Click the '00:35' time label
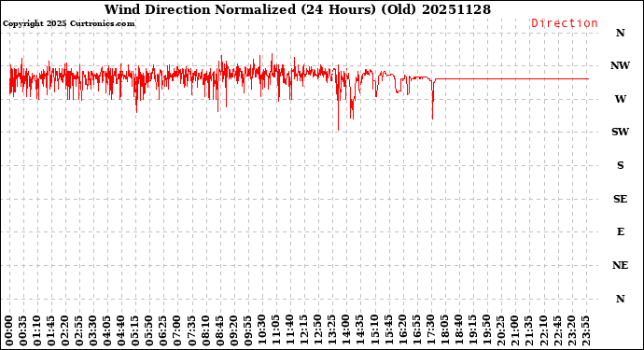The width and height of the screenshot is (644, 350). click(23, 331)
